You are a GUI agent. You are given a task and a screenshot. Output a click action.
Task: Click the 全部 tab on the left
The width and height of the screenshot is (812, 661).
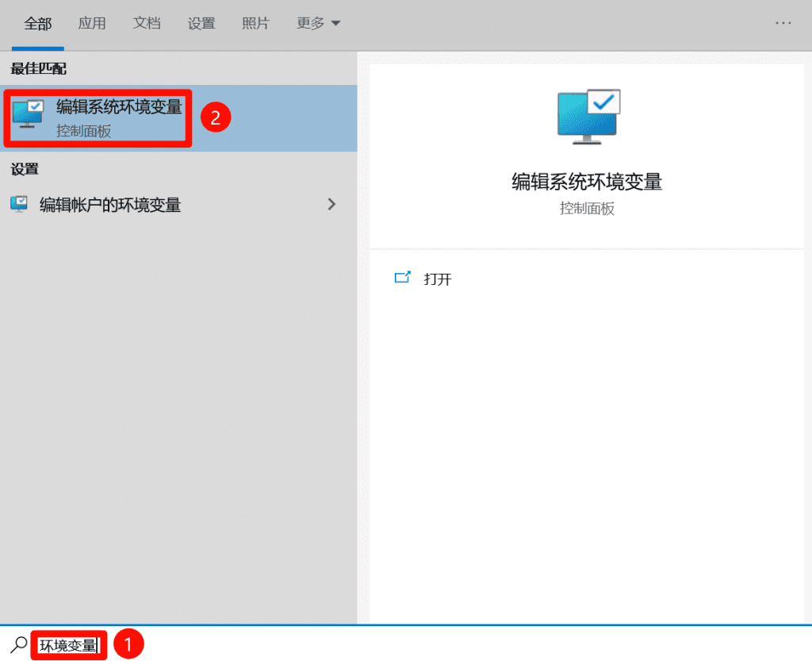coord(38,23)
